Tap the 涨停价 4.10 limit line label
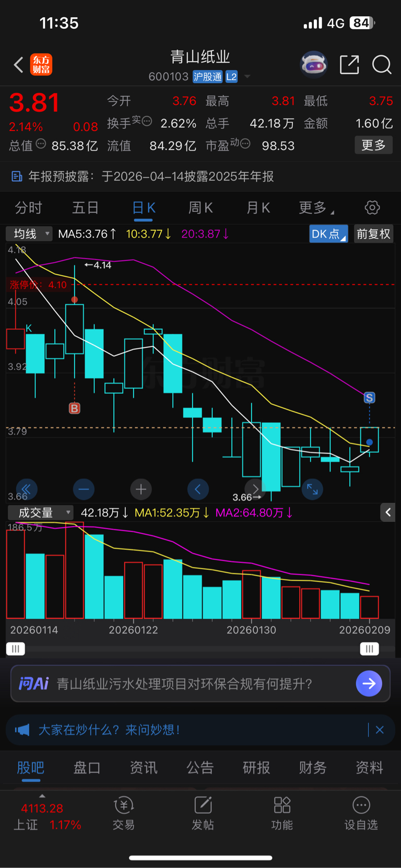The height and width of the screenshot is (868, 401). 38,285
